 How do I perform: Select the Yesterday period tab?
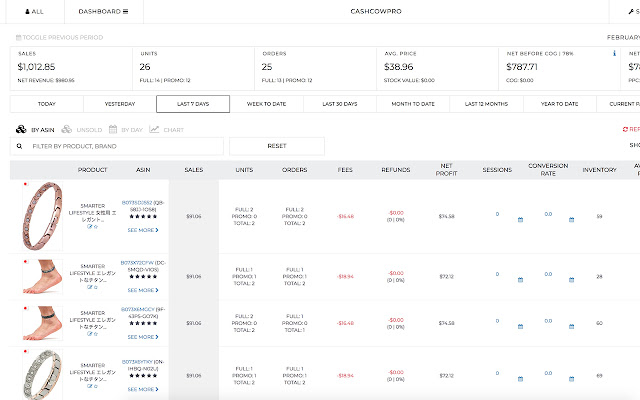click(120, 104)
